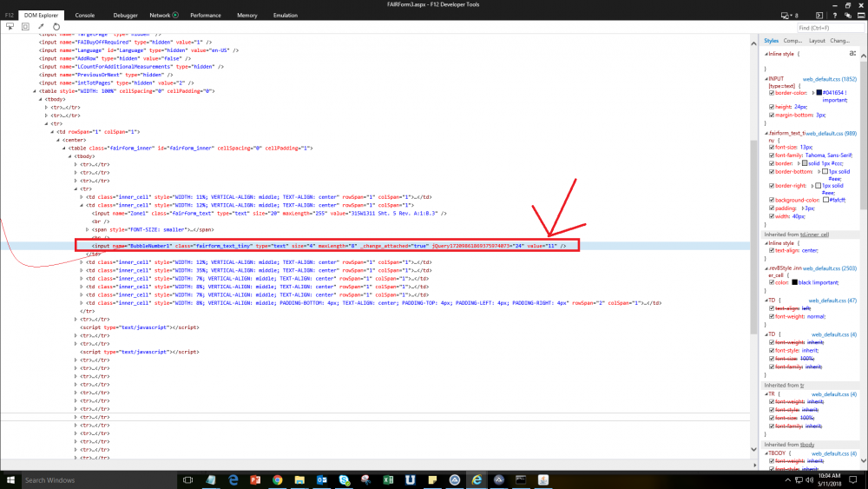Click the refresh DOM tree icon
The height and width of the screenshot is (489, 868).
click(56, 26)
